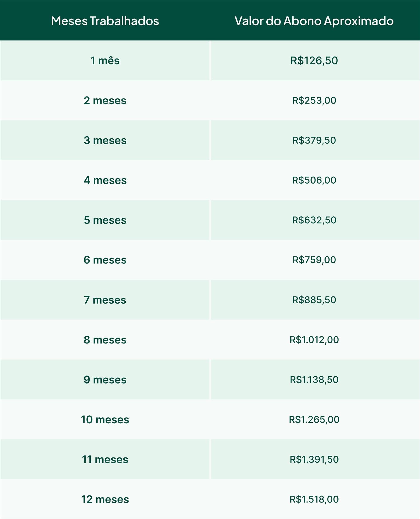Select the "1 mês" cell
420x519 pixels.
(x=105, y=60)
